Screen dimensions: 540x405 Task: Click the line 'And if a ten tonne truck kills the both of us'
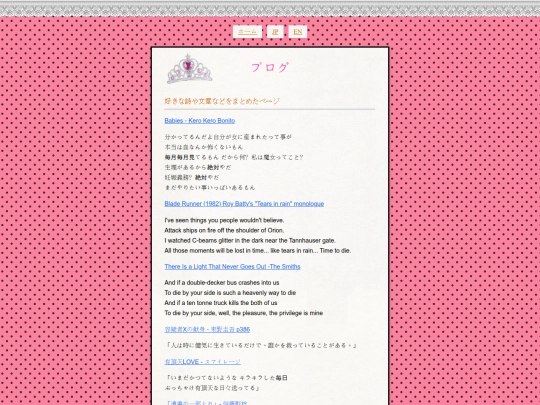221,303
